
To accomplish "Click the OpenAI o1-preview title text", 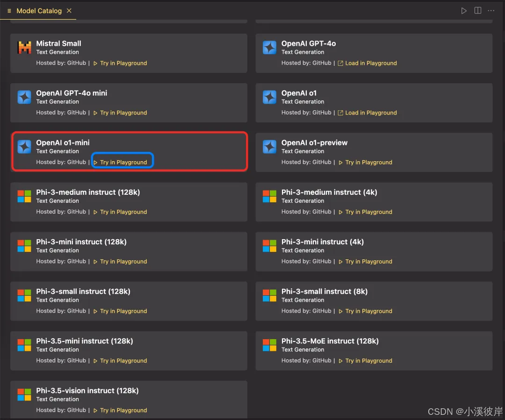I will click(314, 142).
